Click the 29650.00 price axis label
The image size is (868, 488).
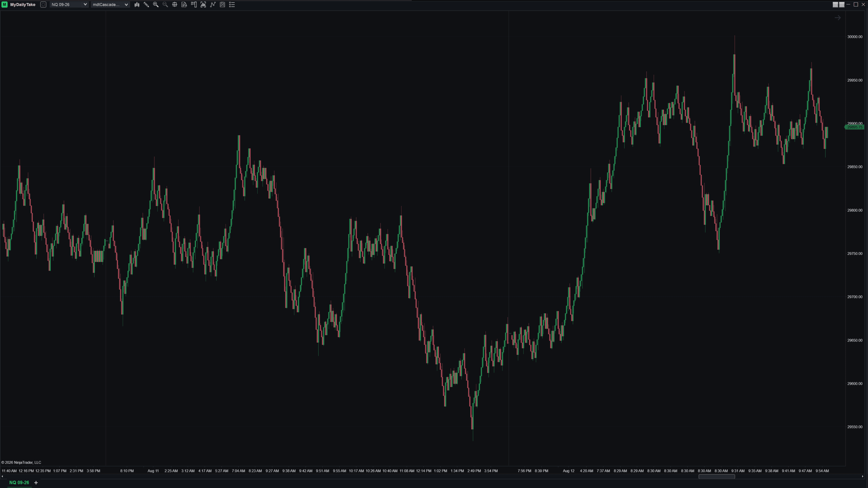tap(855, 340)
